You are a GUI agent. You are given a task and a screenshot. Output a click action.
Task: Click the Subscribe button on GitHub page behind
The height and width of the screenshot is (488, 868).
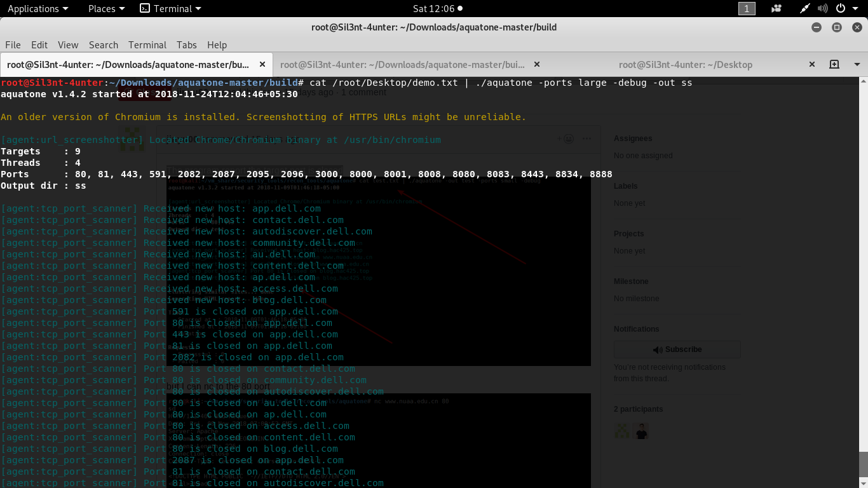point(677,349)
